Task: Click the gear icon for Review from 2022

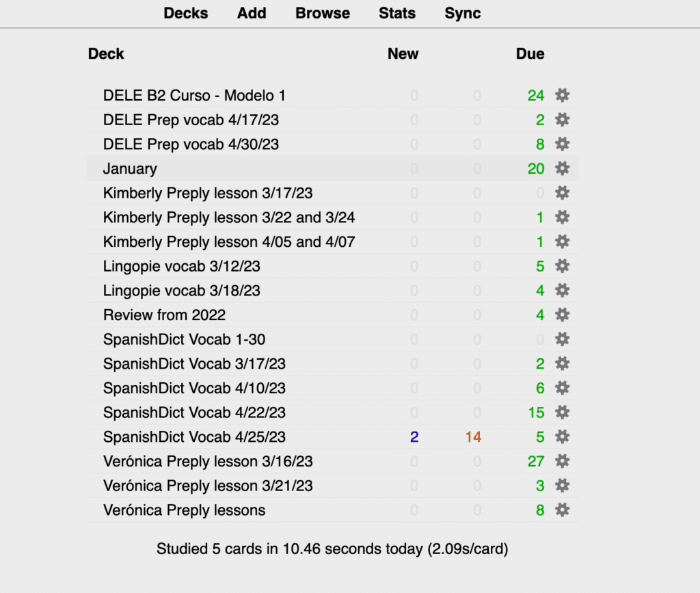Action: 562,315
